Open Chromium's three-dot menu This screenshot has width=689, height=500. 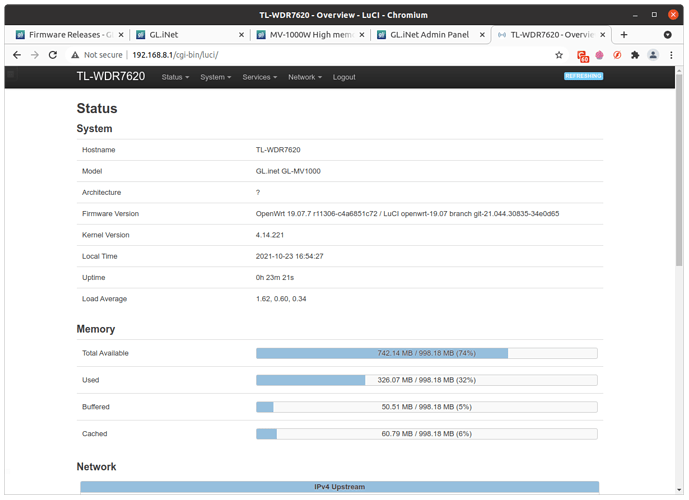(671, 55)
